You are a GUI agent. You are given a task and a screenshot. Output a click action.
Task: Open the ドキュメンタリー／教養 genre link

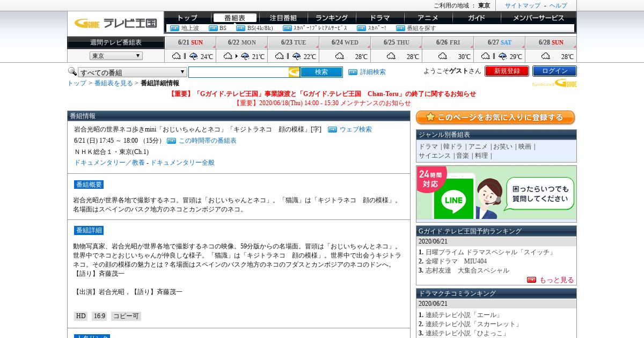pyautogui.click(x=109, y=163)
